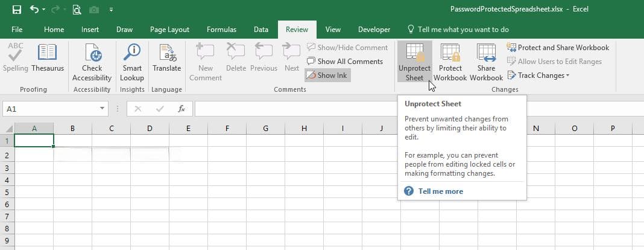Toggle the Show Ink button
644x250 pixels.
[x=327, y=75]
